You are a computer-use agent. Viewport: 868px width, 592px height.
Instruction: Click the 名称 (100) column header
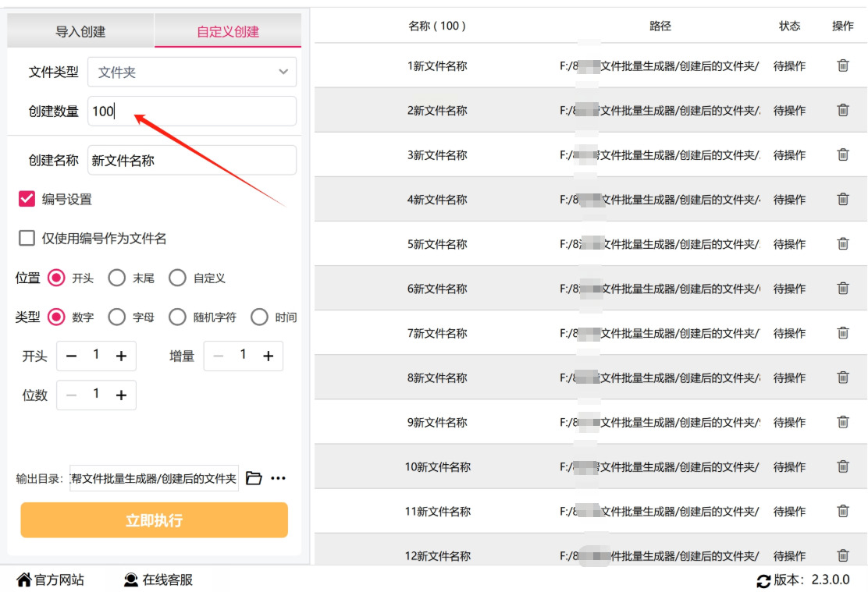[x=437, y=26]
